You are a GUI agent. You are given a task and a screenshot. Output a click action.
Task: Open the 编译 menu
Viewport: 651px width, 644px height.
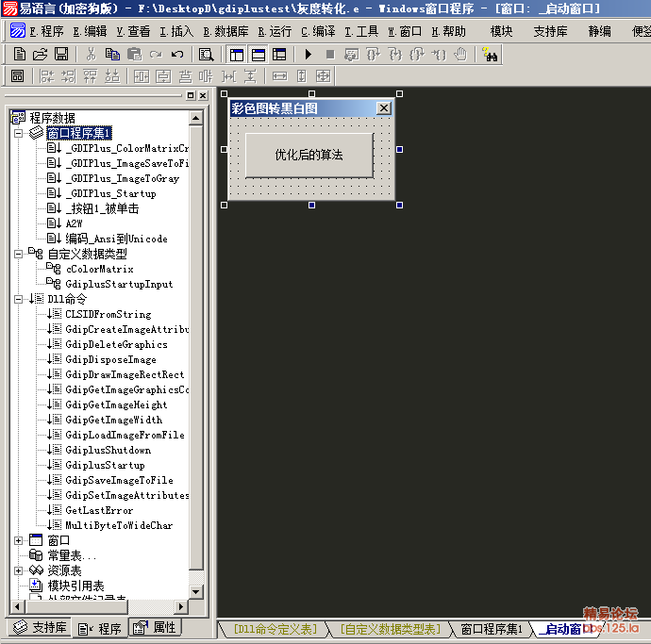click(x=318, y=31)
